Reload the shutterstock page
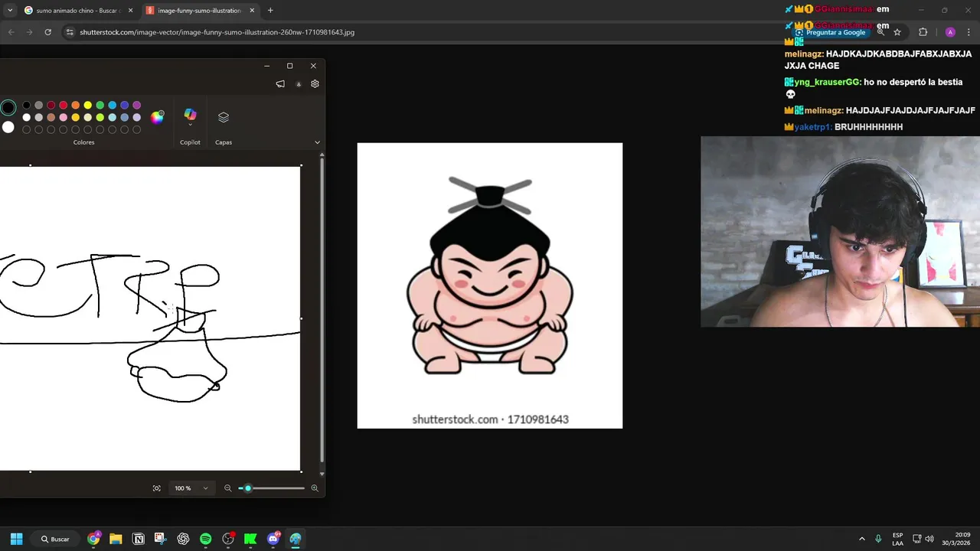Image resolution: width=980 pixels, height=551 pixels. [47, 32]
